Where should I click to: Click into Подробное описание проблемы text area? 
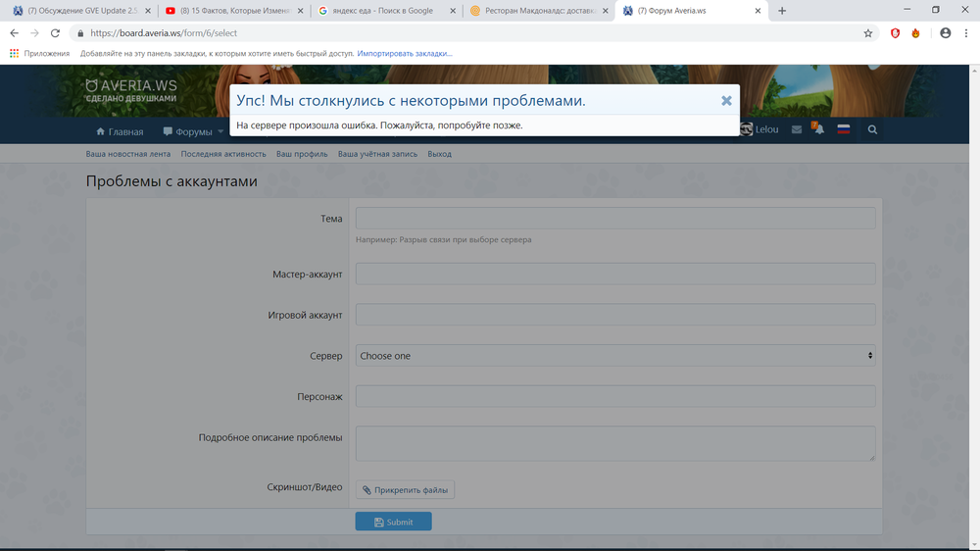tap(614, 443)
